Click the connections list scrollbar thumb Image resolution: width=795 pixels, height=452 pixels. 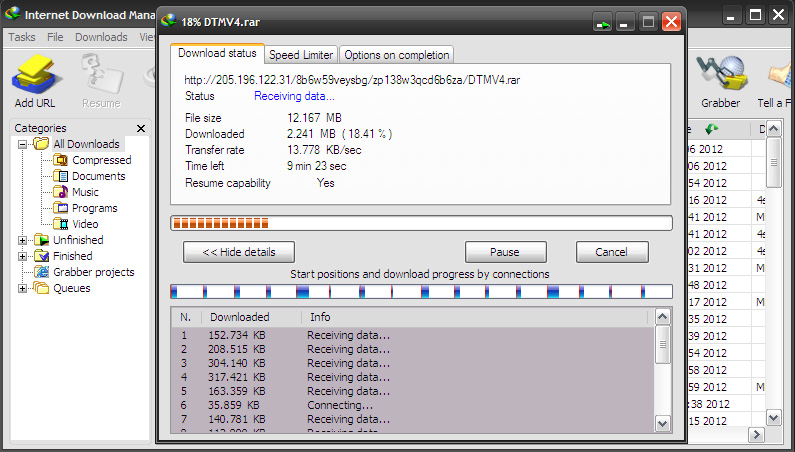[663, 344]
